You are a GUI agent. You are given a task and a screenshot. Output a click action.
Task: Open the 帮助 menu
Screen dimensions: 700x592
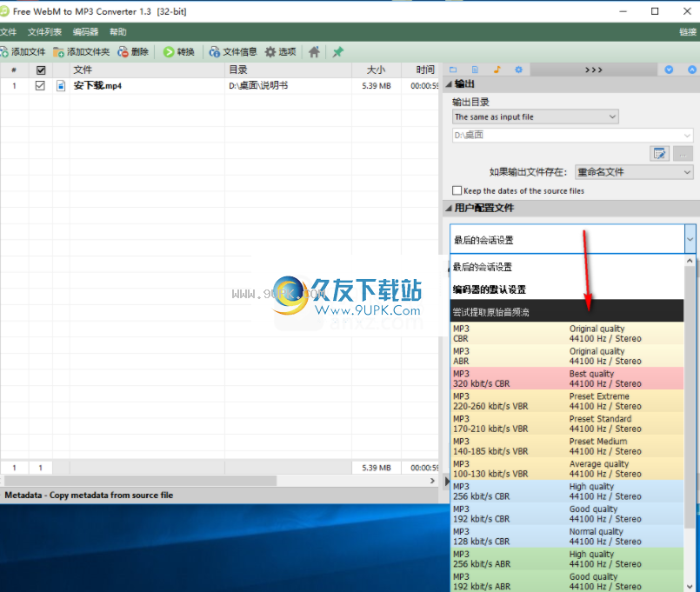tap(118, 32)
